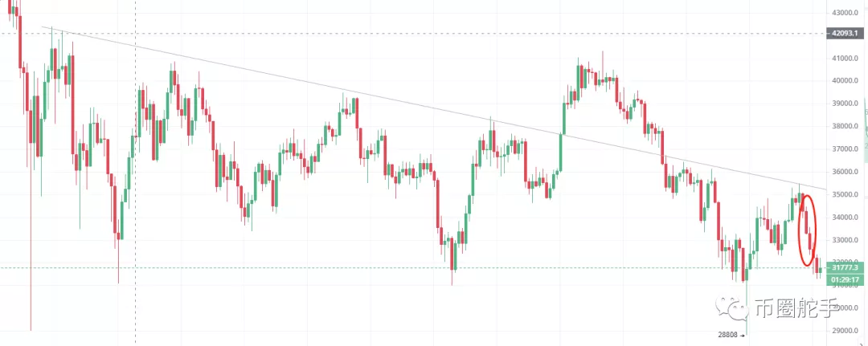Click the 01:29:17 candle countdown timer
The height and width of the screenshot is (346, 868).
(845, 279)
